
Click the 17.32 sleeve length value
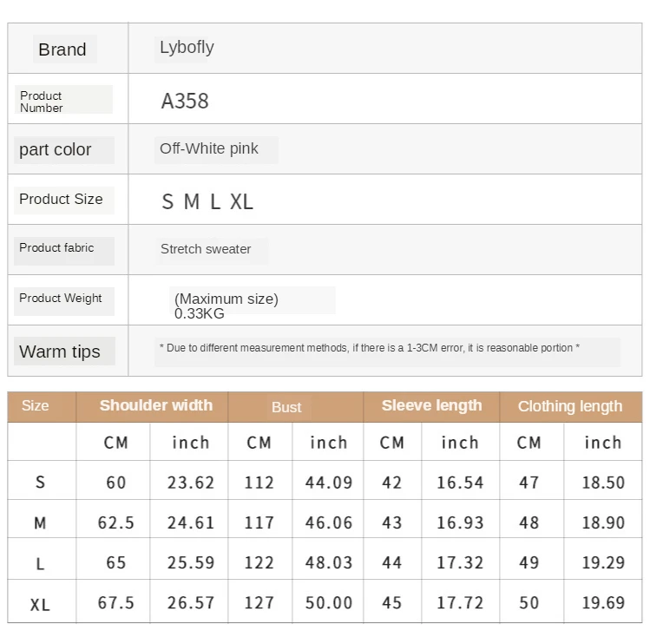point(460,562)
